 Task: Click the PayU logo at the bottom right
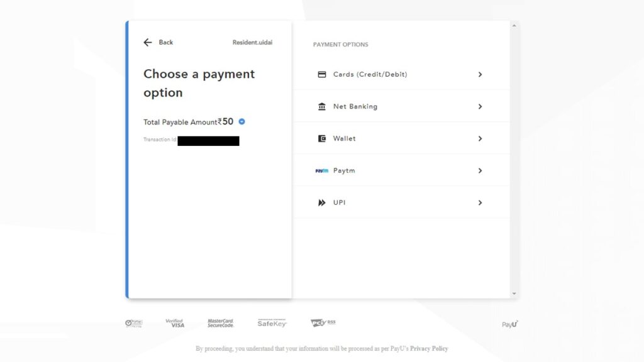click(x=509, y=324)
